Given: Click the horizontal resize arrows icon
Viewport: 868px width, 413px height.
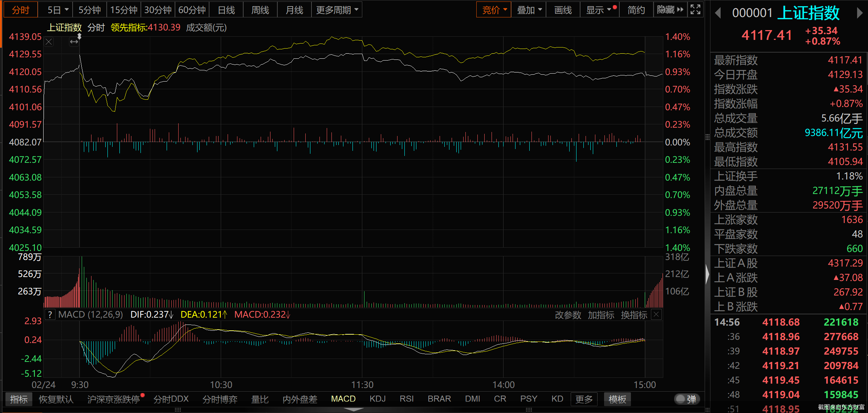Looking at the screenshot, I should [x=74, y=42].
